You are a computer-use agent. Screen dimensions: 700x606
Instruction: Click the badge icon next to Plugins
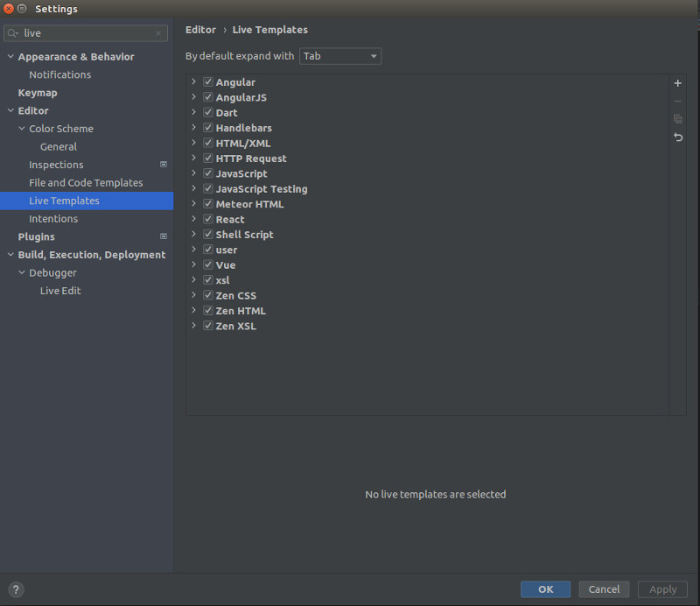point(163,236)
